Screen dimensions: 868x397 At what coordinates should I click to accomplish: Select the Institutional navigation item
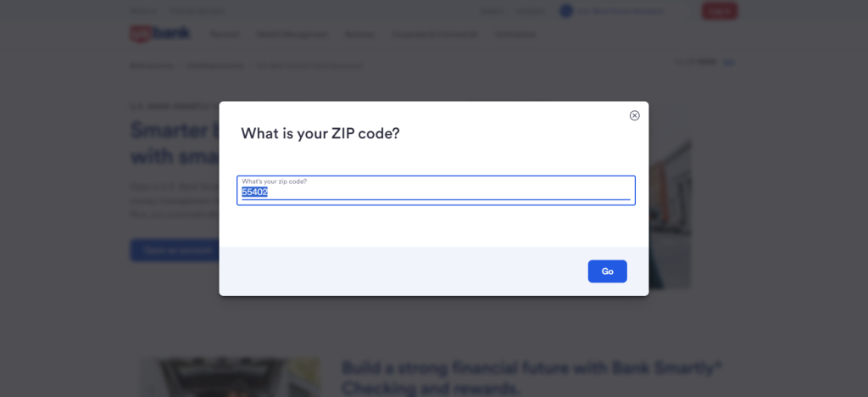coord(515,34)
